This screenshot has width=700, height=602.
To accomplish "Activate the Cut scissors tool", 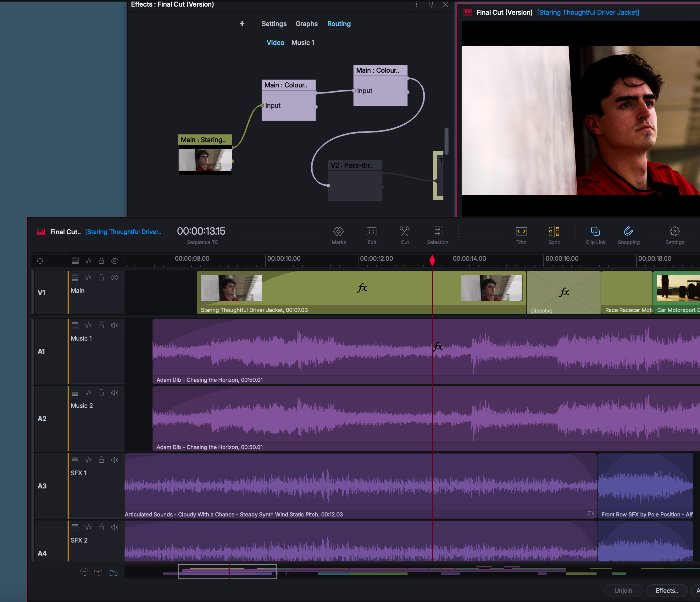I will tap(405, 231).
